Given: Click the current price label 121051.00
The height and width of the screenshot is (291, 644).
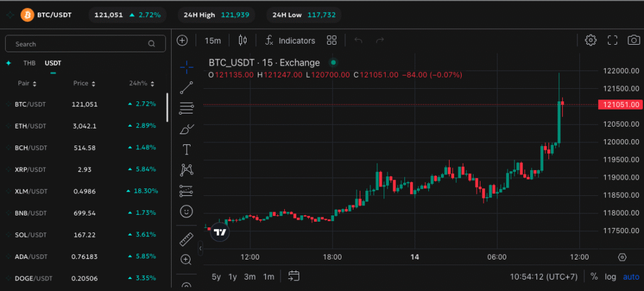Looking at the screenshot, I should 620,105.
